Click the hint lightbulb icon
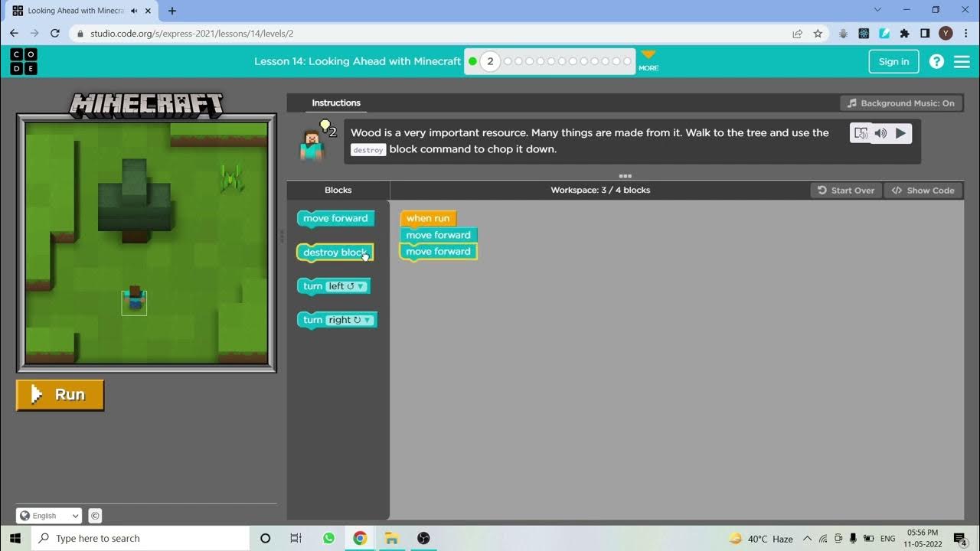Image resolution: width=980 pixels, height=551 pixels. pos(327,127)
